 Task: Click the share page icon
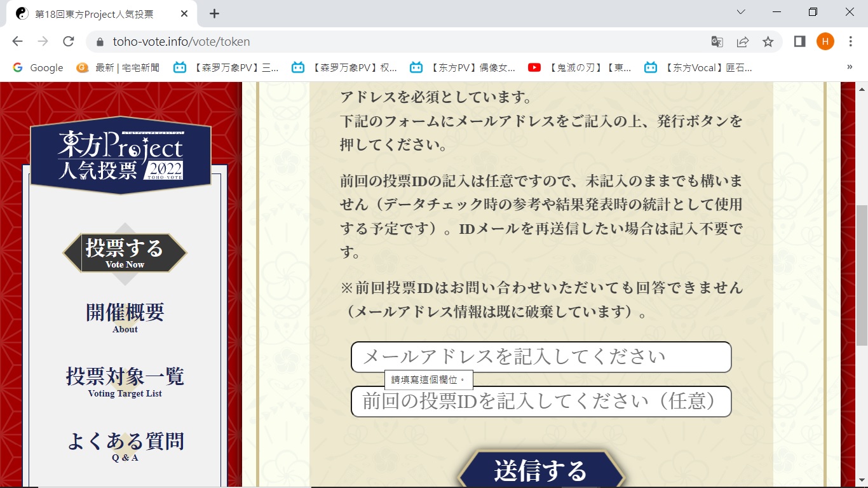pos(742,42)
